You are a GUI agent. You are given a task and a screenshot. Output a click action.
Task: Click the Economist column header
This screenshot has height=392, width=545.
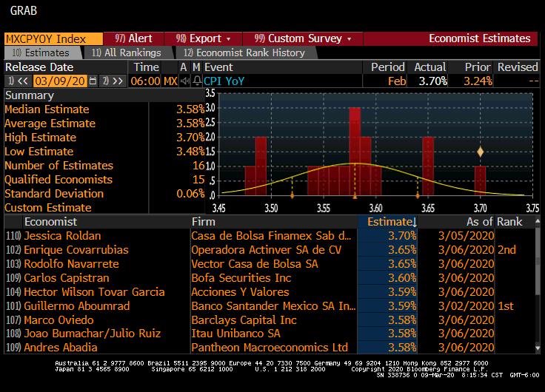(x=50, y=222)
